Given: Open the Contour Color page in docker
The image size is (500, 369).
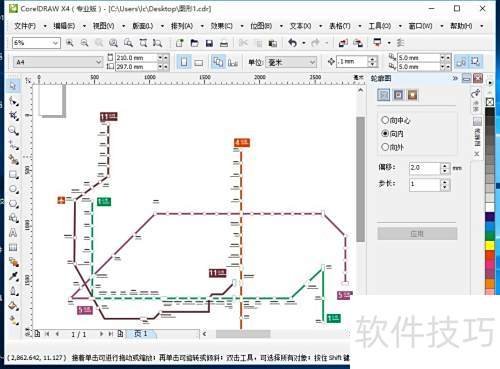Looking at the screenshot, I should (x=398, y=95).
